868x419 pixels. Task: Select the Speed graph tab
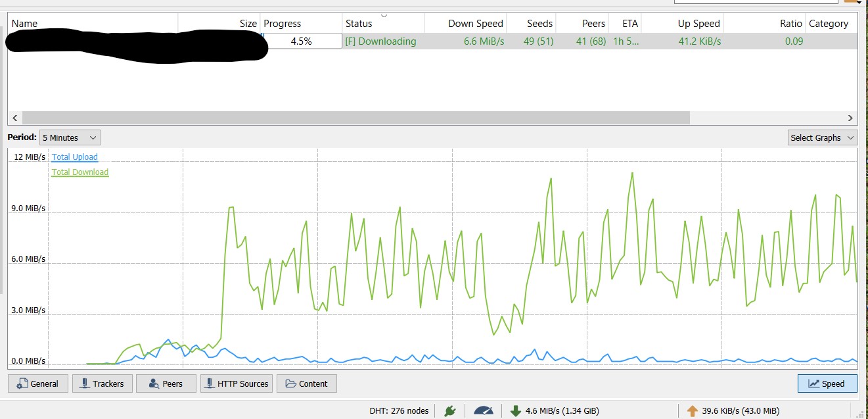[827, 383]
